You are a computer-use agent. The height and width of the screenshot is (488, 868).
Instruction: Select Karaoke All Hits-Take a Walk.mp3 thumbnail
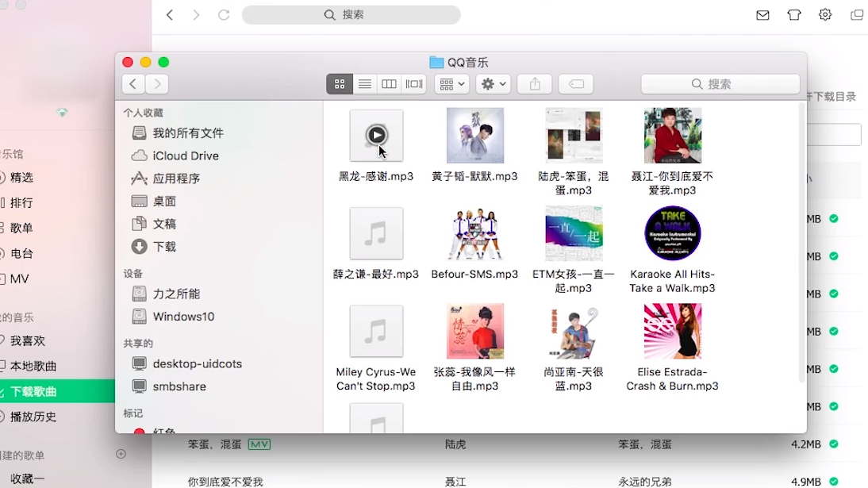pos(673,233)
